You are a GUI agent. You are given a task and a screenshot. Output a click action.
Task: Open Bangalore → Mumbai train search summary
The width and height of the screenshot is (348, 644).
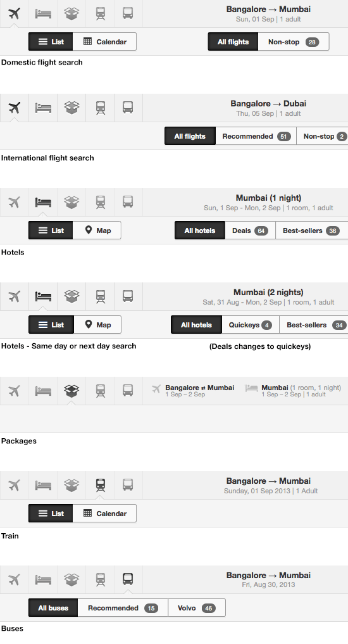[268, 486]
